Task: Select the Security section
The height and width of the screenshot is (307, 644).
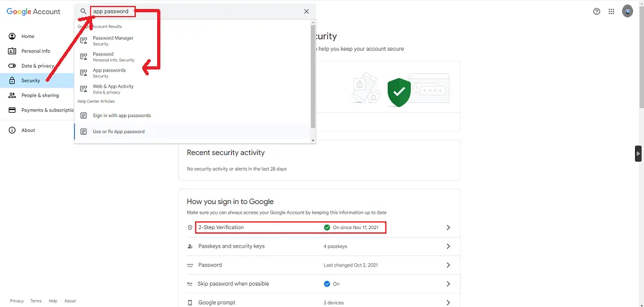Action: (31, 80)
